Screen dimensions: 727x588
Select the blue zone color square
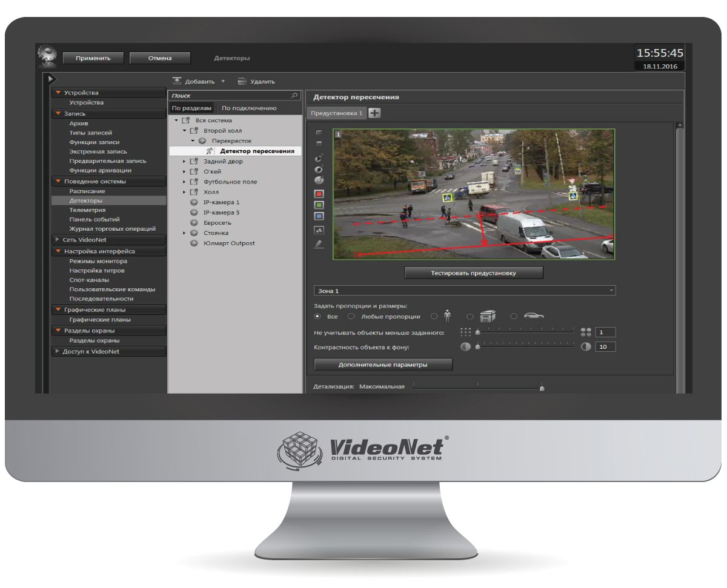pos(319,216)
